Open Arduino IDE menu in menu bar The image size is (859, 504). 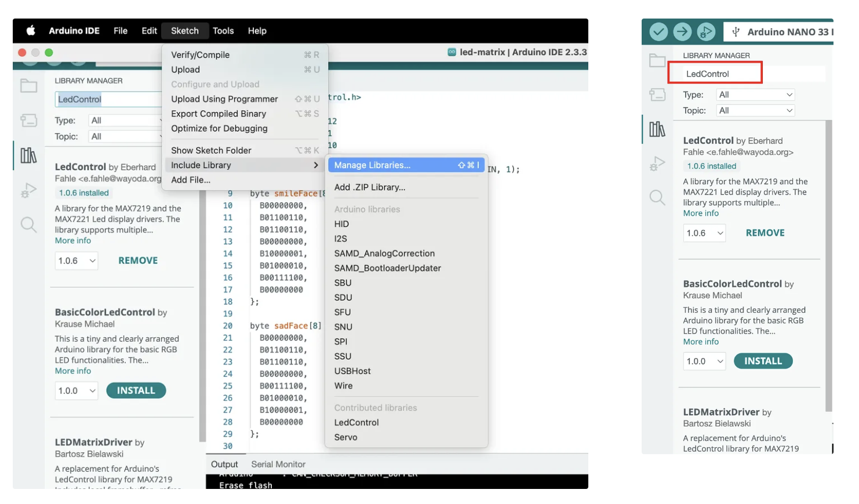(74, 31)
